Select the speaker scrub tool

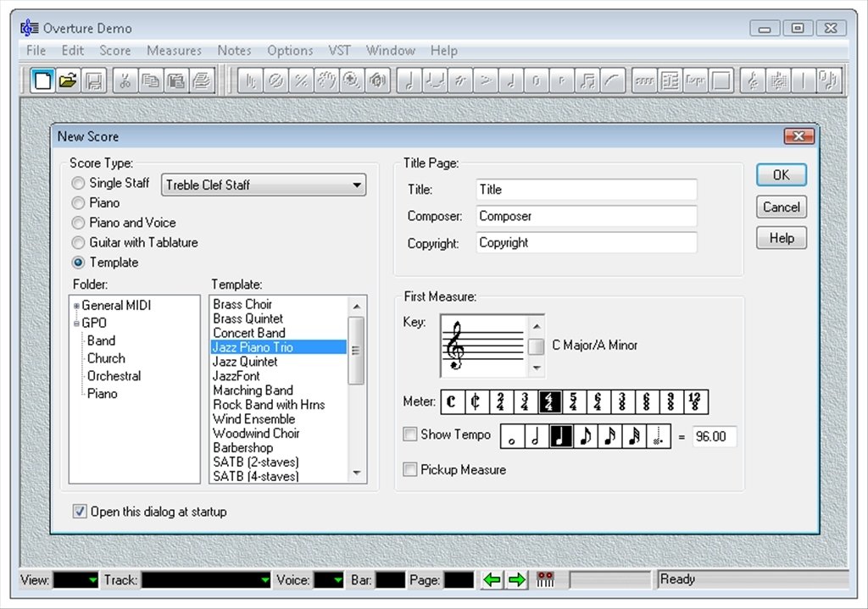377,80
